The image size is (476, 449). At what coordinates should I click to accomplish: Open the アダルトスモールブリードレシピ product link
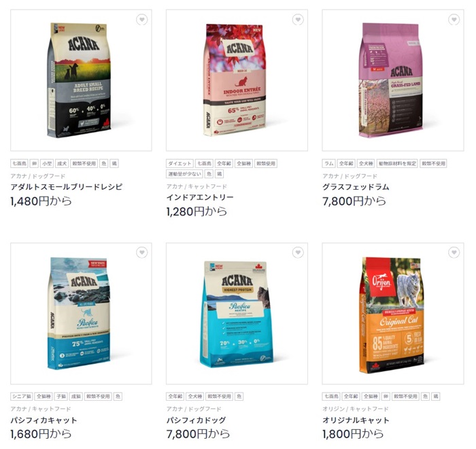[x=67, y=186]
